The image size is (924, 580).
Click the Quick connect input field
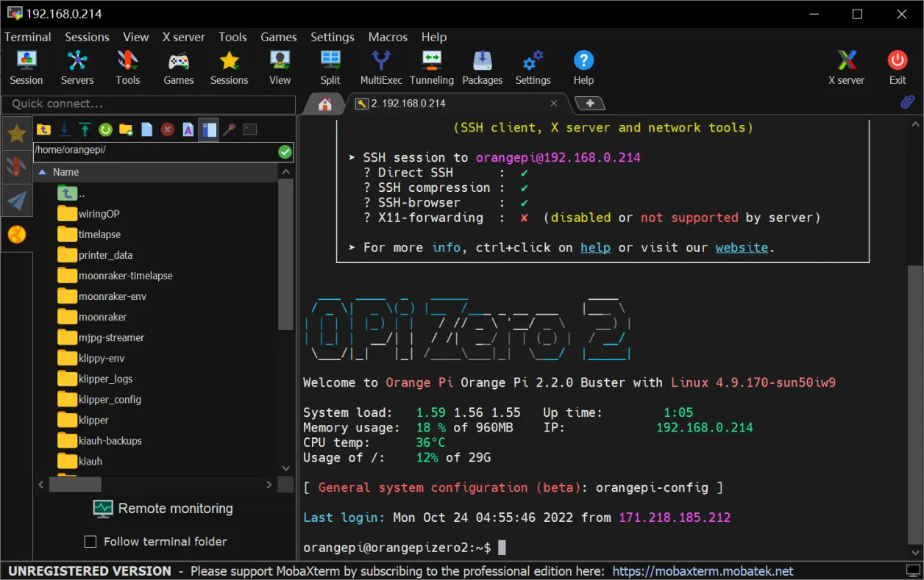tap(148, 104)
